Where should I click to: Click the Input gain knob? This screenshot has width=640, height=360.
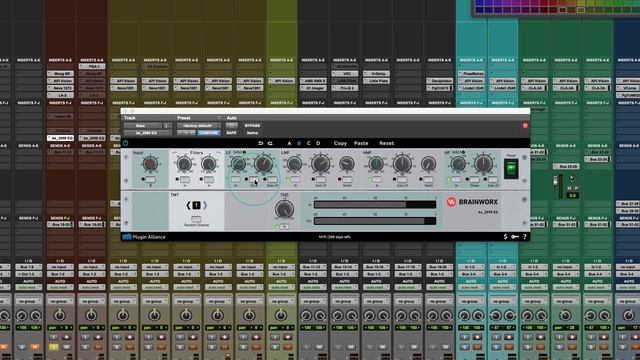point(150,164)
